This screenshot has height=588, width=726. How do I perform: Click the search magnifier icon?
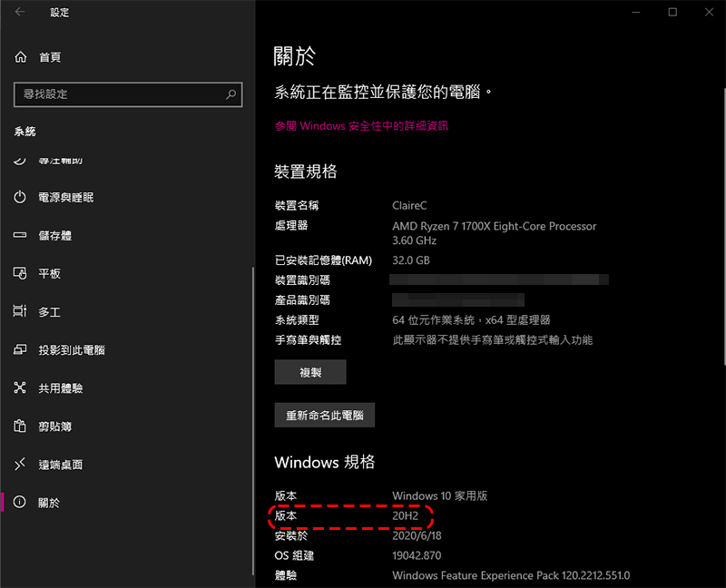(x=231, y=94)
